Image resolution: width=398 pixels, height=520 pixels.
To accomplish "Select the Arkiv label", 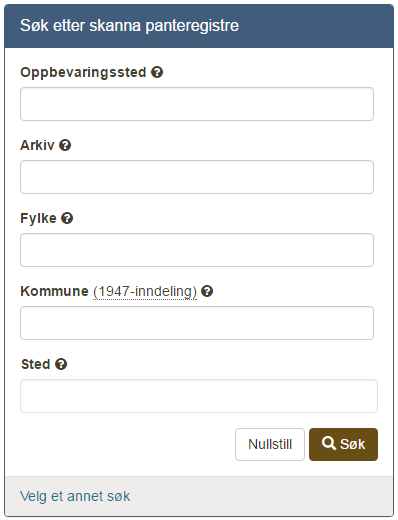I will [x=37, y=145].
